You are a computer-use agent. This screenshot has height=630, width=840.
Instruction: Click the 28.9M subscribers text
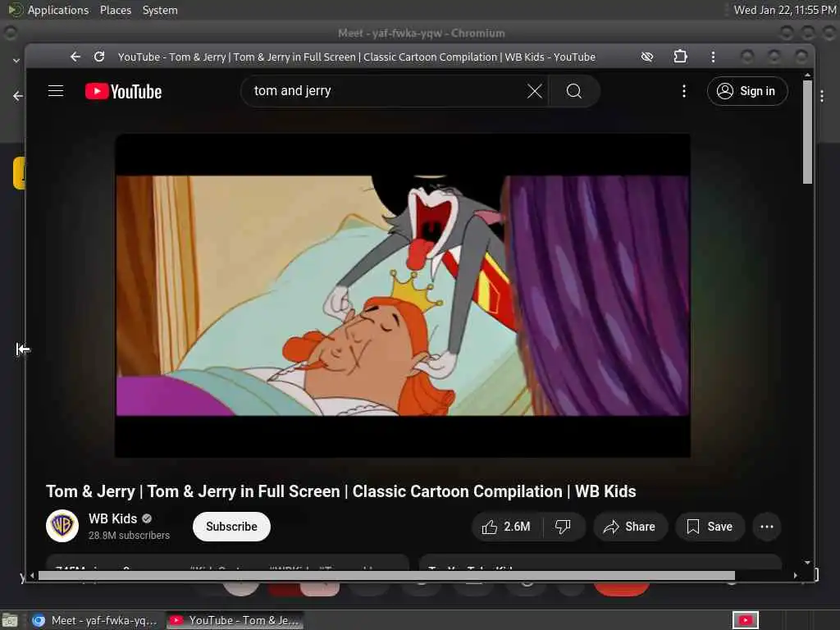(129, 535)
